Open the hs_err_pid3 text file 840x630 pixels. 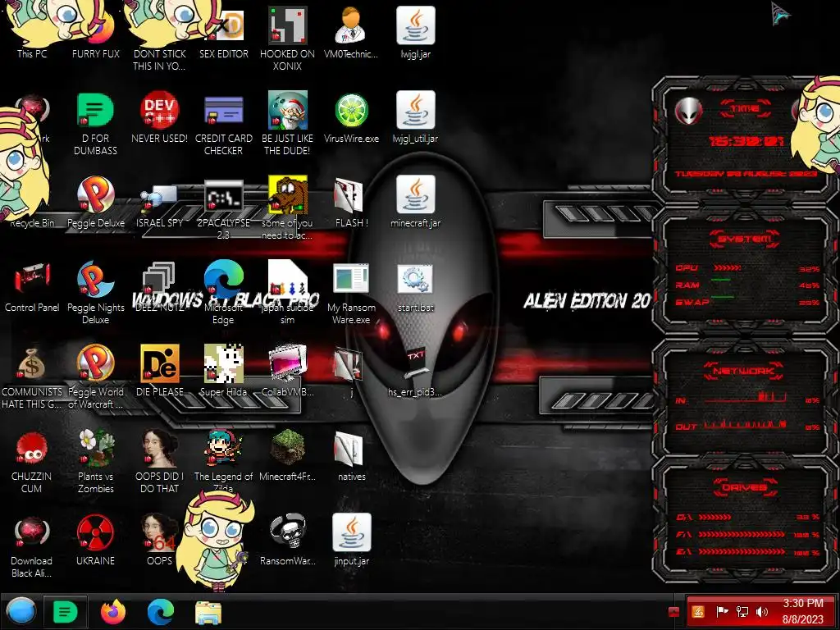tap(416, 363)
